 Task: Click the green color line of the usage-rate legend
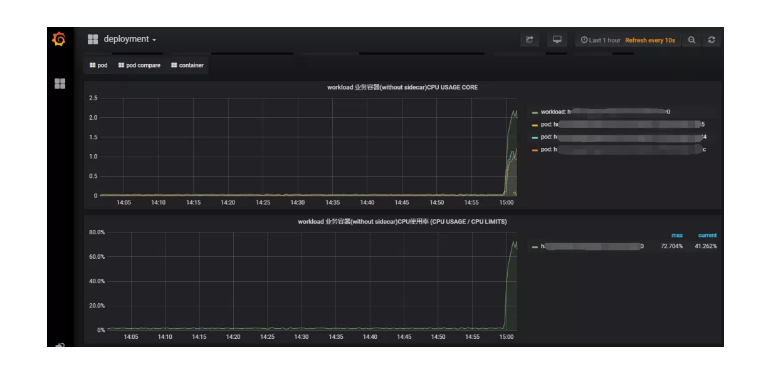(535, 246)
